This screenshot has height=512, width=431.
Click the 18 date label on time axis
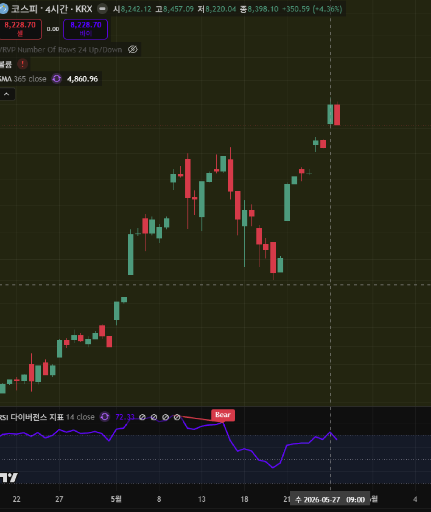tap(244, 499)
